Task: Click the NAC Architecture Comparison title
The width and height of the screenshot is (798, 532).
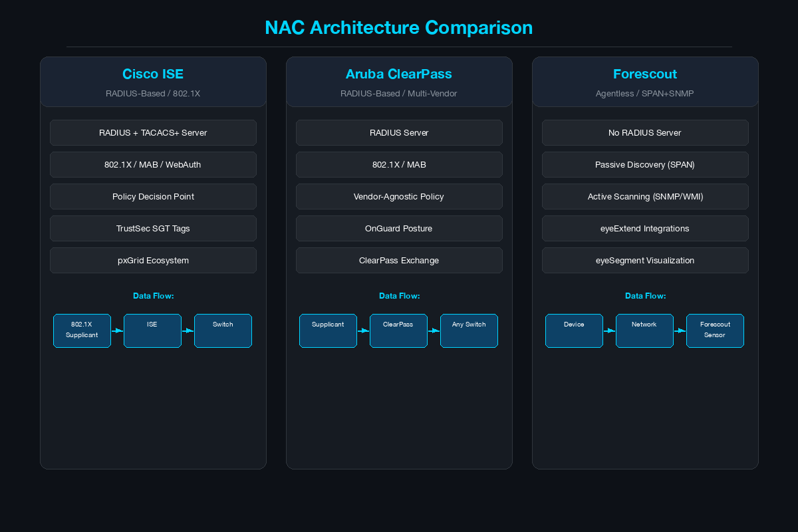Action: (x=399, y=28)
